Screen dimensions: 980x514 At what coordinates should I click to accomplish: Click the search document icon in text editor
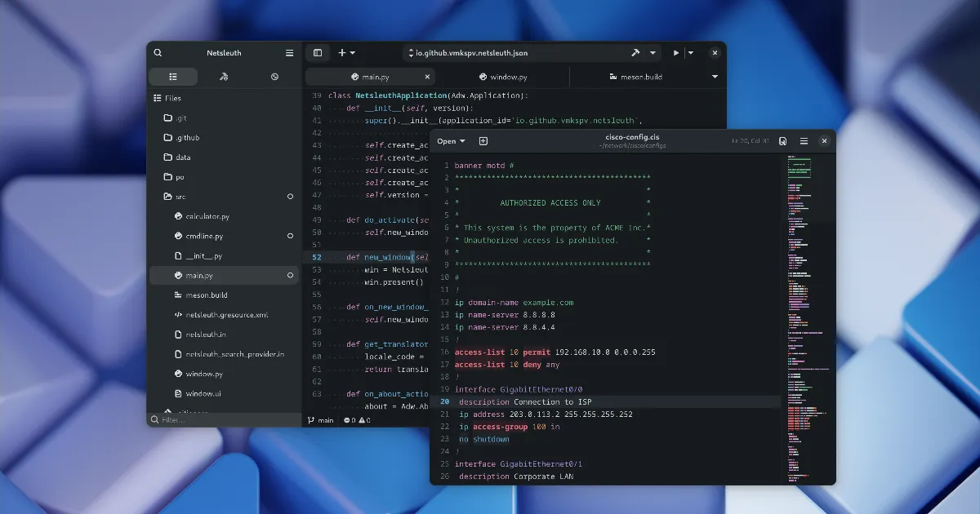[782, 141]
